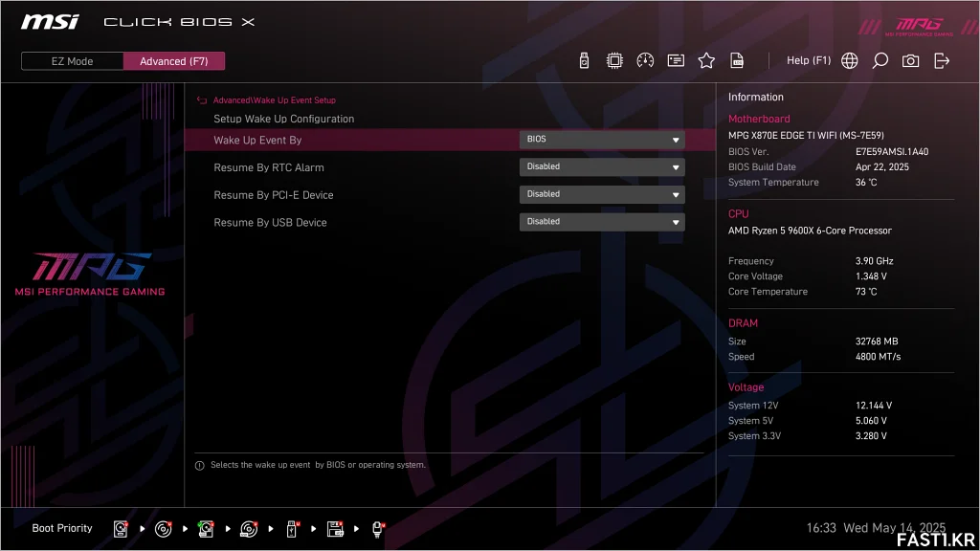This screenshot has width=980, height=551.
Task: Click the Boot Priority label
Action: point(62,528)
